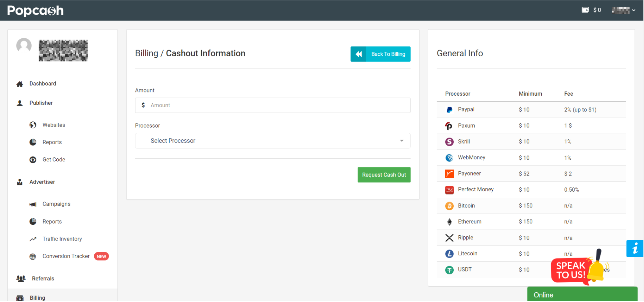This screenshot has width=644, height=302.
Task: Click the Paypal logo icon
Action: (449, 110)
